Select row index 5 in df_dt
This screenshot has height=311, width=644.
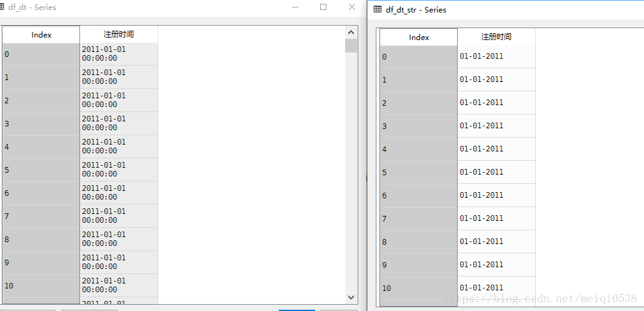pyautogui.click(x=41, y=170)
